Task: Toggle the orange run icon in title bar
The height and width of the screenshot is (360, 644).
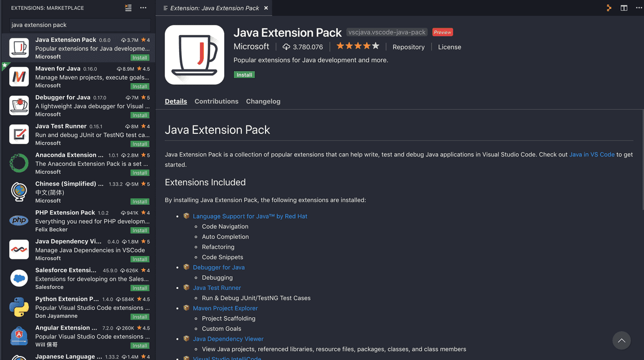Action: (x=608, y=8)
